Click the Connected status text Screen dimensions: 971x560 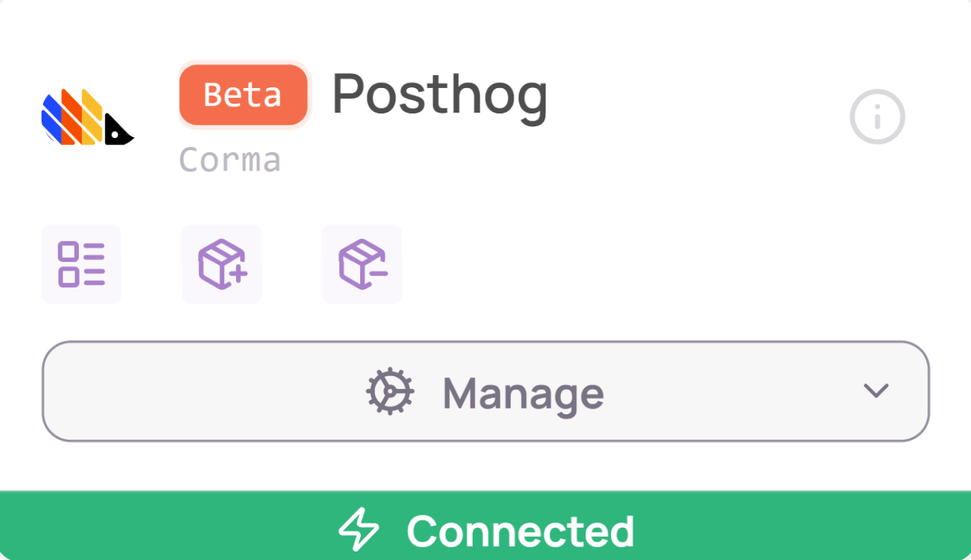520,531
